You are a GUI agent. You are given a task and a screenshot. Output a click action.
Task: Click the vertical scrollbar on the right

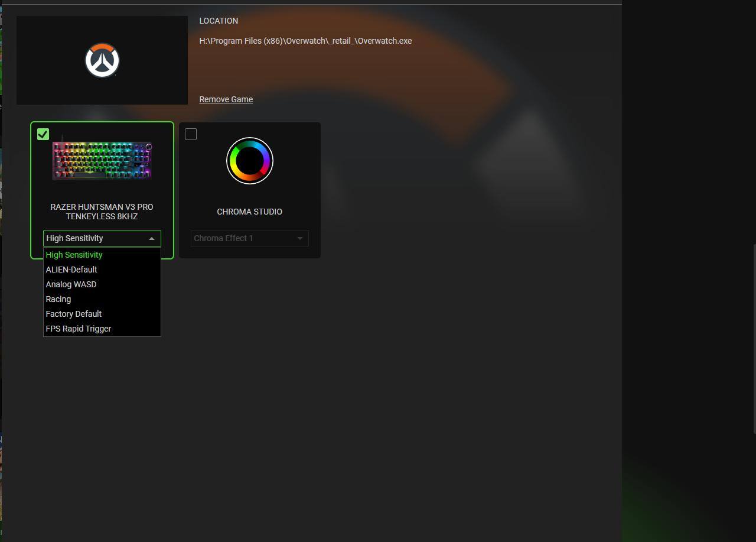(x=754, y=337)
